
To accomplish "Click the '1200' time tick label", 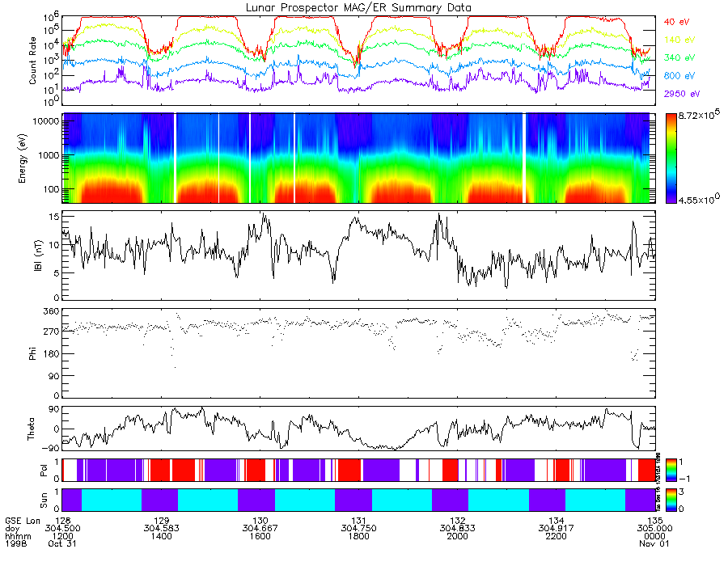I will pyautogui.click(x=62, y=536).
